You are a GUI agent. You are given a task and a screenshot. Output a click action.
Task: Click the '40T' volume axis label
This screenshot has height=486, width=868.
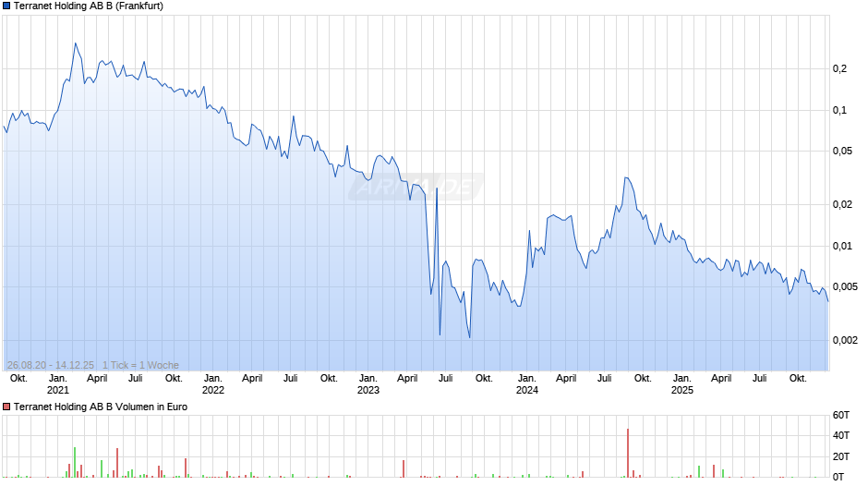coord(841,435)
